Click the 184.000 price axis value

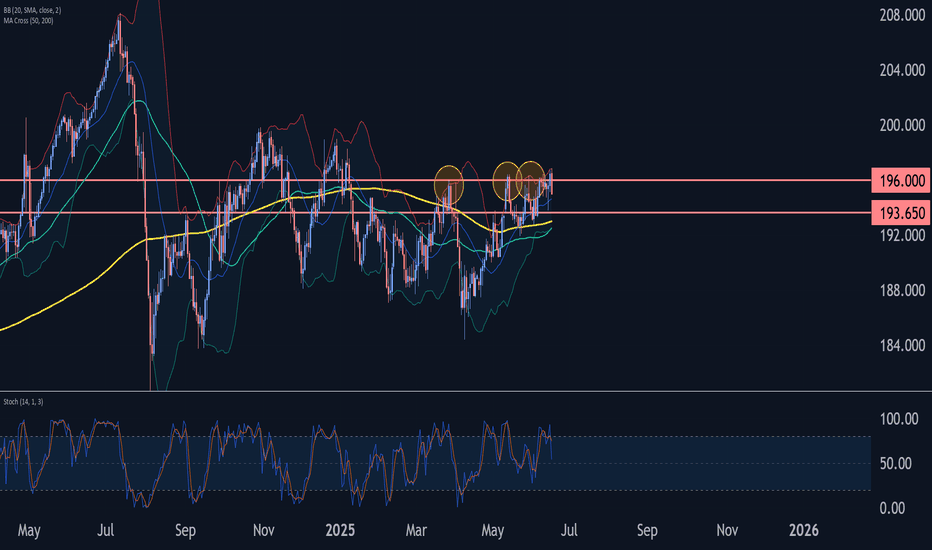(902, 345)
